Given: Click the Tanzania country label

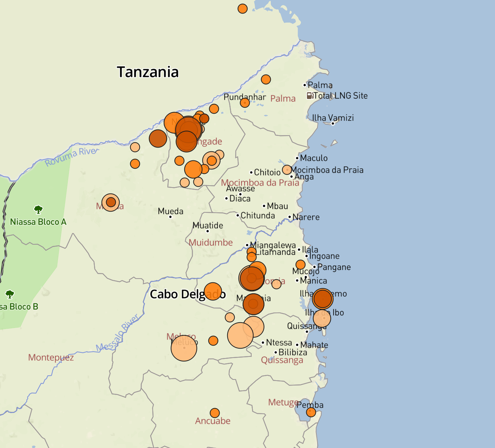Looking at the screenshot, I should click(x=147, y=72).
